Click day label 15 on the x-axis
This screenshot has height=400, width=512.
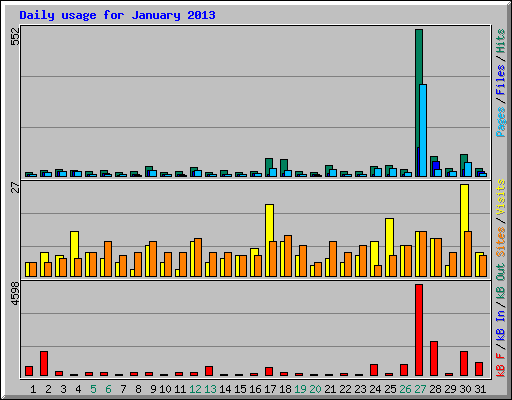coord(240,389)
